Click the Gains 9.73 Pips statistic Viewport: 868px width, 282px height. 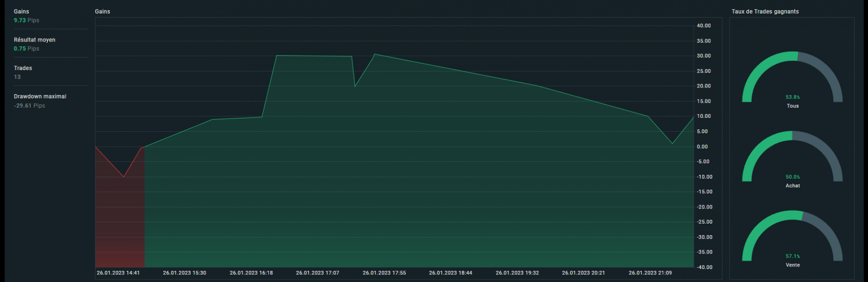pos(27,20)
